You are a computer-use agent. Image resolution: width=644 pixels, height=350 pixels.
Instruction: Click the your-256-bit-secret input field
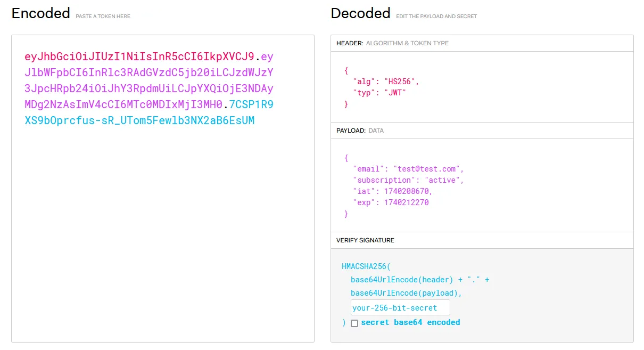click(x=400, y=308)
